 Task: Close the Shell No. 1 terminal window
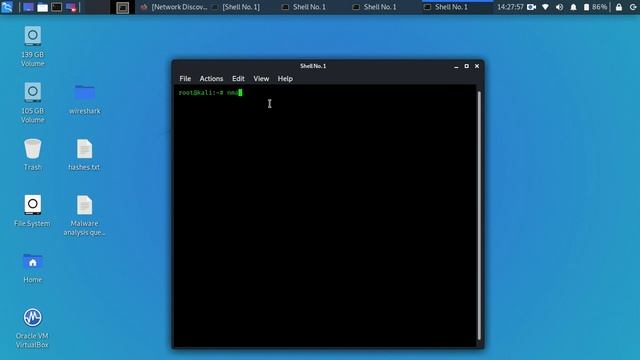[x=477, y=66]
